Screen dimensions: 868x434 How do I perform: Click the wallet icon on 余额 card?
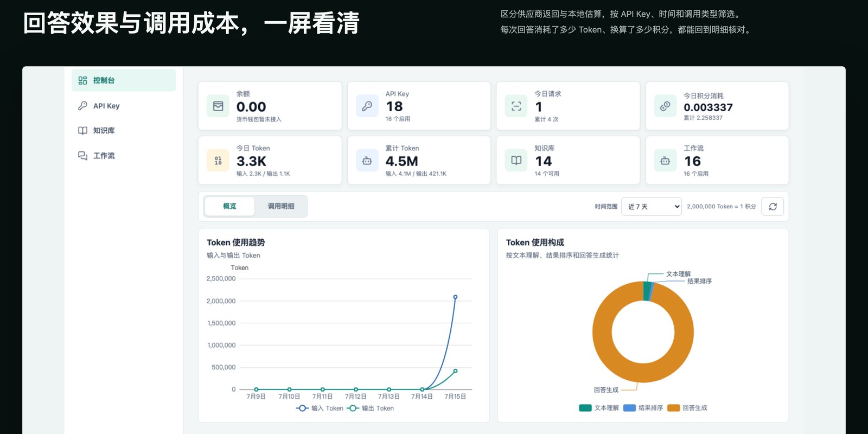218,106
